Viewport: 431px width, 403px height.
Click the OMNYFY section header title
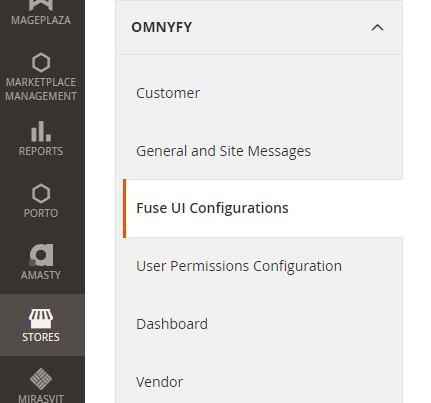point(162,27)
